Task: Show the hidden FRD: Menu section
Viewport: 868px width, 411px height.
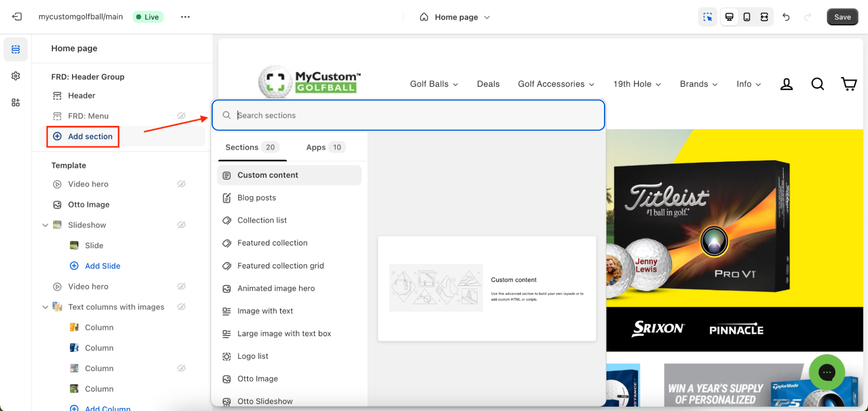Action: (x=182, y=116)
